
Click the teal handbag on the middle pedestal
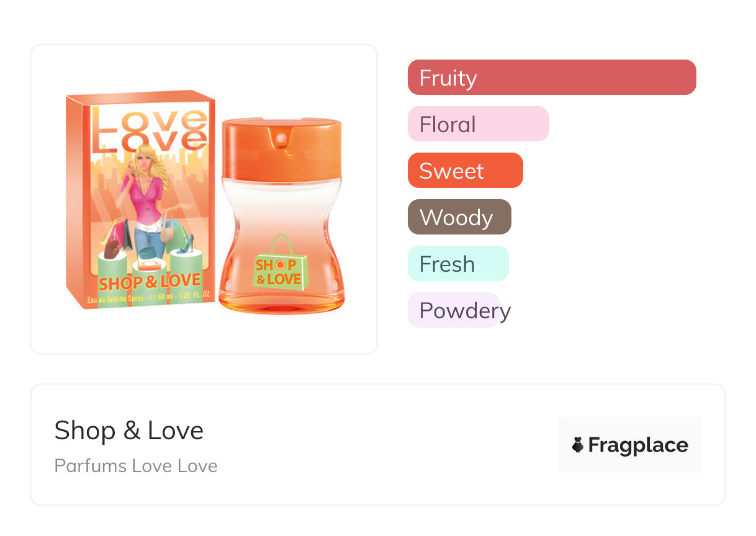coord(149,254)
